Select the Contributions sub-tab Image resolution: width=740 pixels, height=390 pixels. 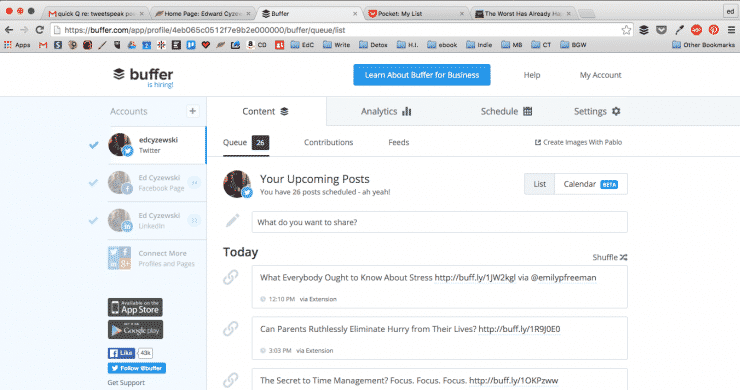[x=328, y=142]
